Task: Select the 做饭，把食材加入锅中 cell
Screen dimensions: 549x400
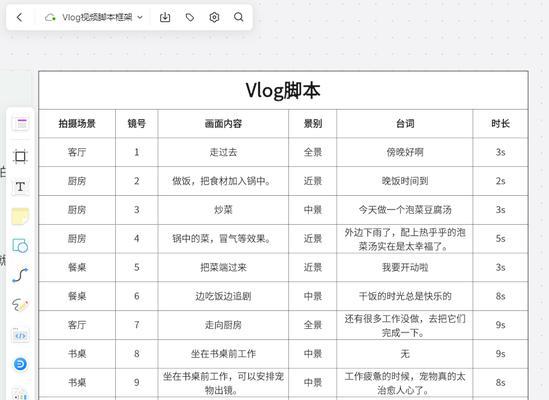Action: coord(223,181)
